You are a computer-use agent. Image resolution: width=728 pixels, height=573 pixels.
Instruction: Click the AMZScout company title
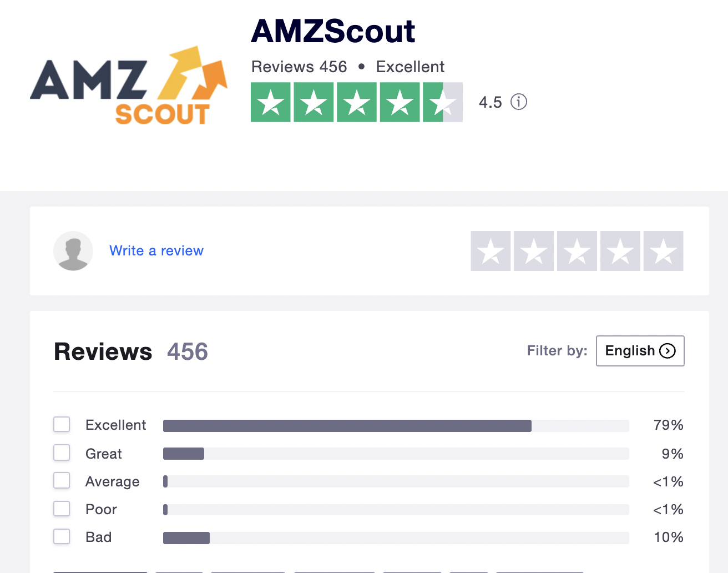(333, 31)
